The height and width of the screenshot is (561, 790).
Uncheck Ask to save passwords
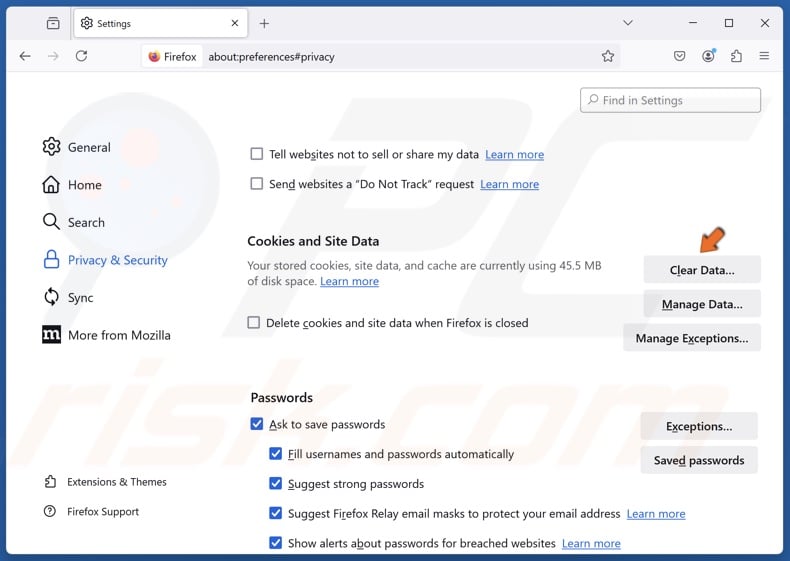pyautogui.click(x=257, y=424)
